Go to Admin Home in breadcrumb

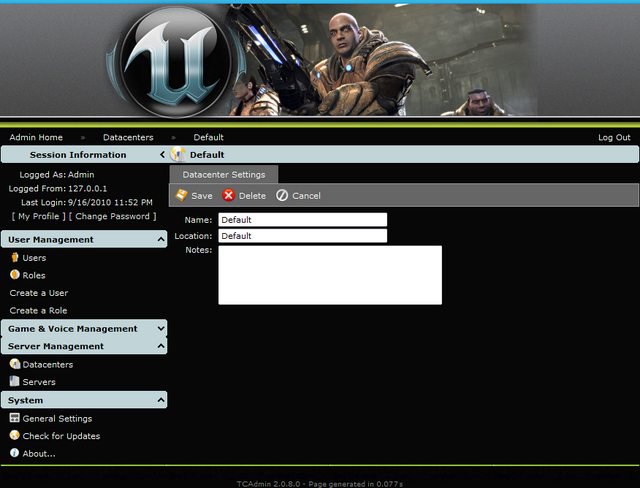tap(36, 137)
